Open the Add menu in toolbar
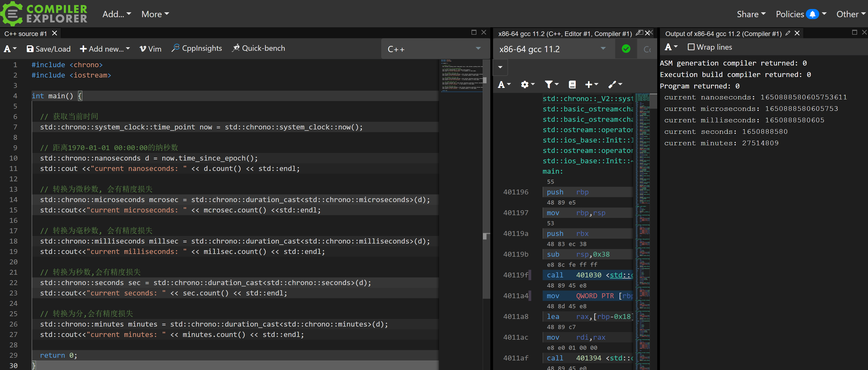The height and width of the screenshot is (370, 868). (x=116, y=14)
